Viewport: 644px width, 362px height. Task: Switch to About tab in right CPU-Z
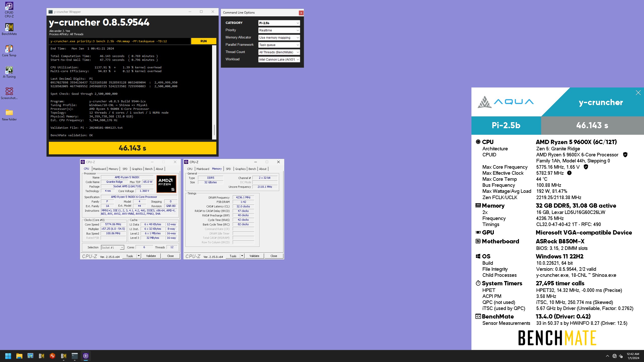pyautogui.click(x=263, y=169)
